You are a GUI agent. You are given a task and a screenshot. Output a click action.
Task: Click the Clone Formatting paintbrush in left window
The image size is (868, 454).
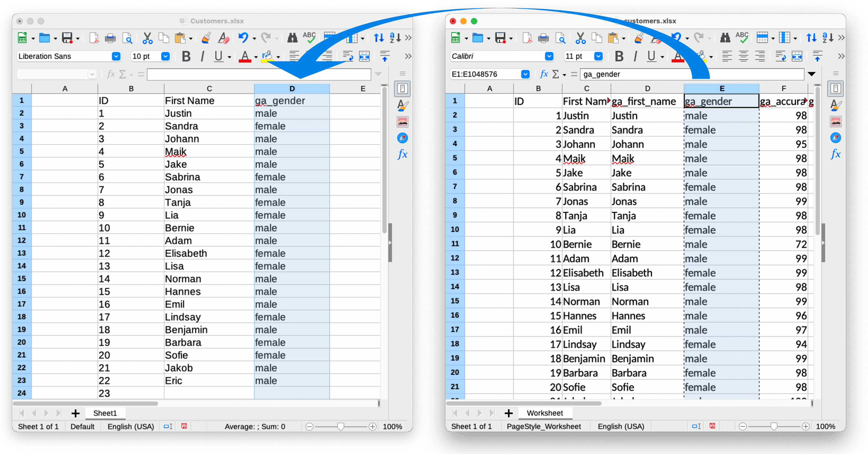click(206, 38)
